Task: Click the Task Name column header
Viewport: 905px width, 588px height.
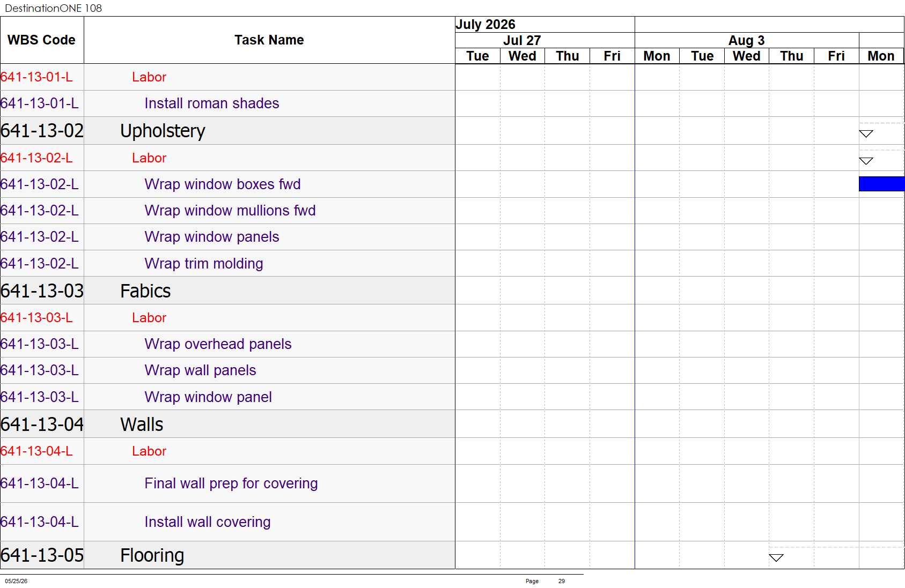Action: 269,40
